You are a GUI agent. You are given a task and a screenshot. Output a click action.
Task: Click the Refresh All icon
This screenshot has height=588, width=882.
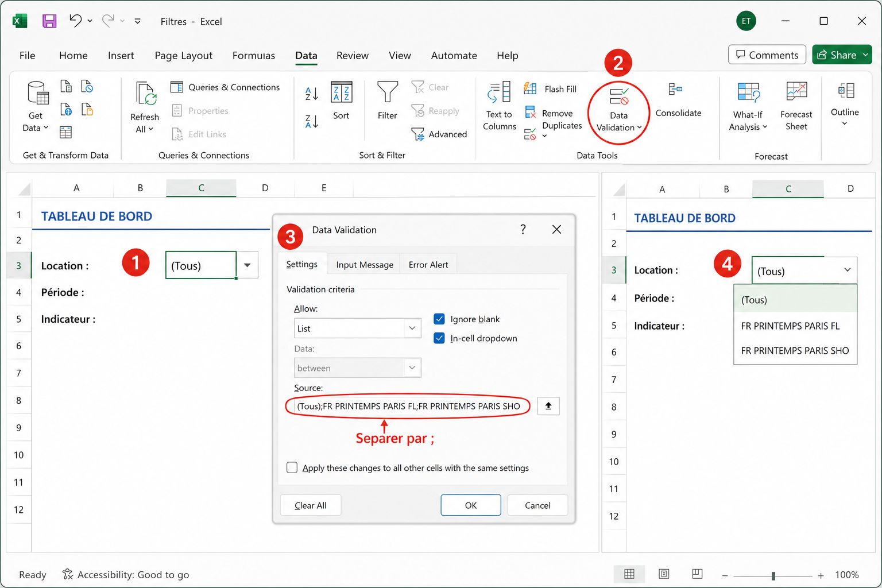[x=145, y=107]
